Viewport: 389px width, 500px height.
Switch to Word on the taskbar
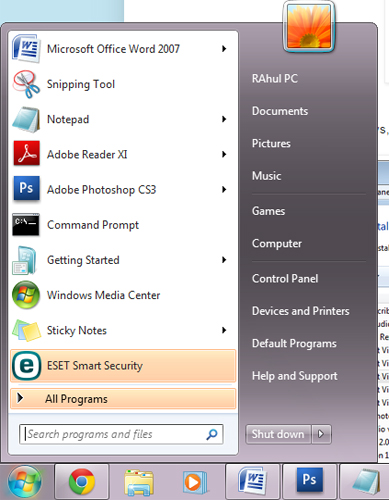pos(252,482)
